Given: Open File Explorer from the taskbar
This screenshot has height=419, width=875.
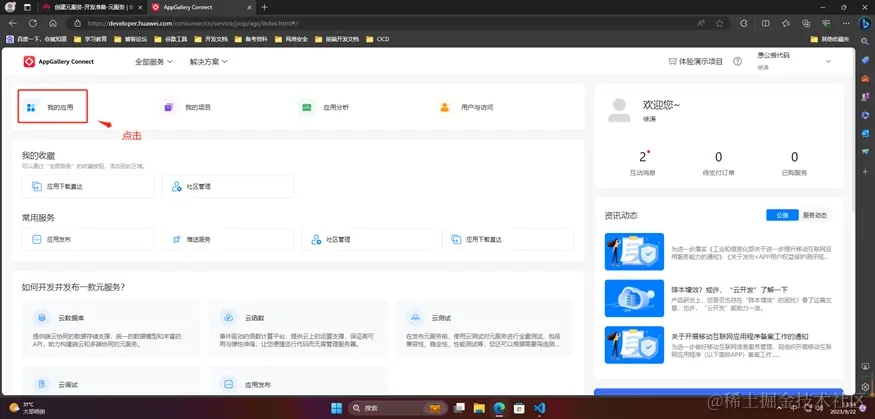Looking at the screenshot, I should coord(479,408).
